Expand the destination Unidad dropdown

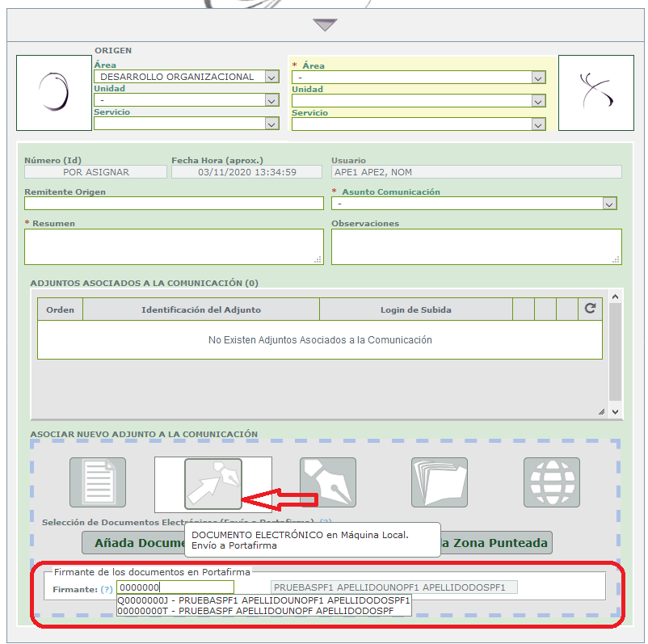click(419, 101)
